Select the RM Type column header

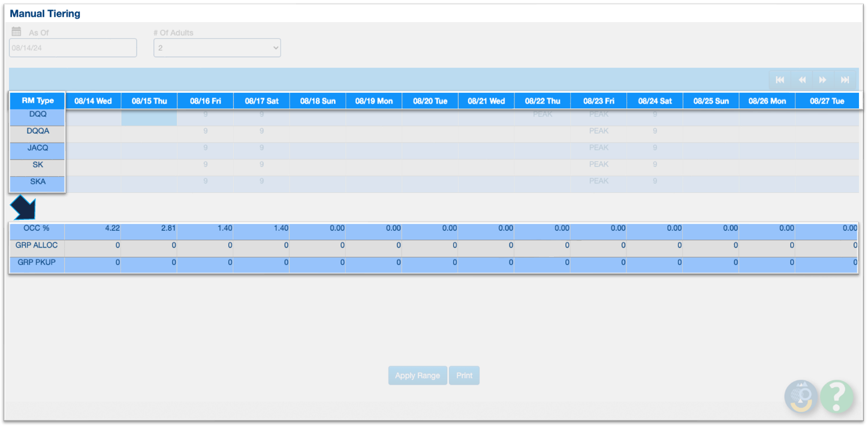[x=37, y=101]
